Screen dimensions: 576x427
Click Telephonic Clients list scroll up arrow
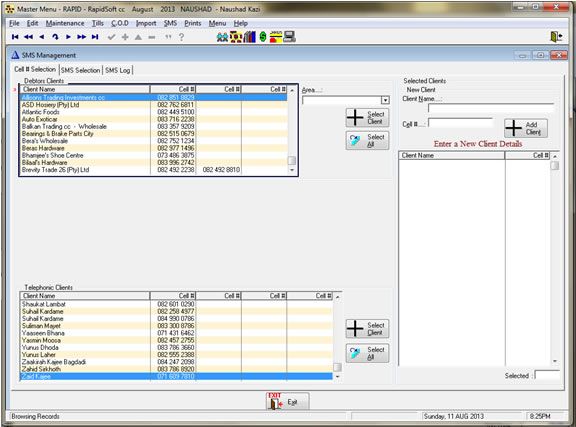(338, 297)
